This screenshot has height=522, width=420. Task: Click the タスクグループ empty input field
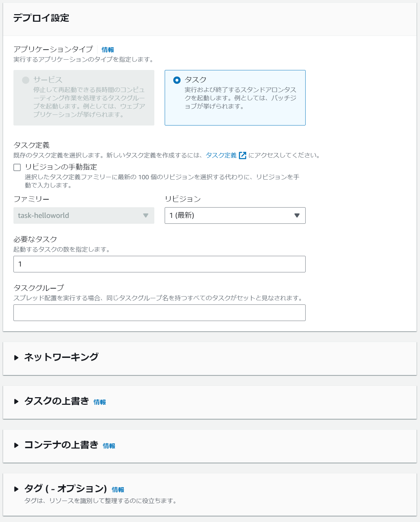tap(160, 313)
